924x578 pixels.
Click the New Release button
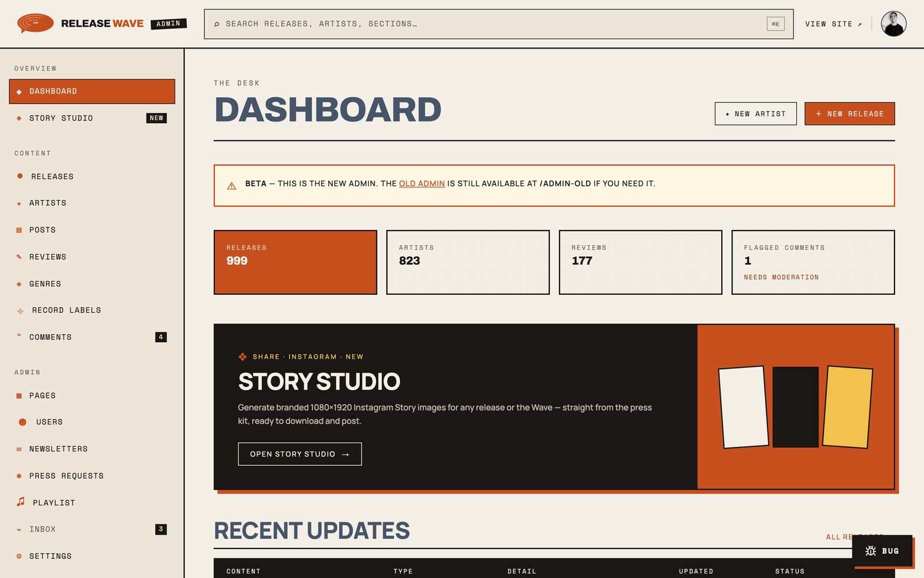click(850, 114)
